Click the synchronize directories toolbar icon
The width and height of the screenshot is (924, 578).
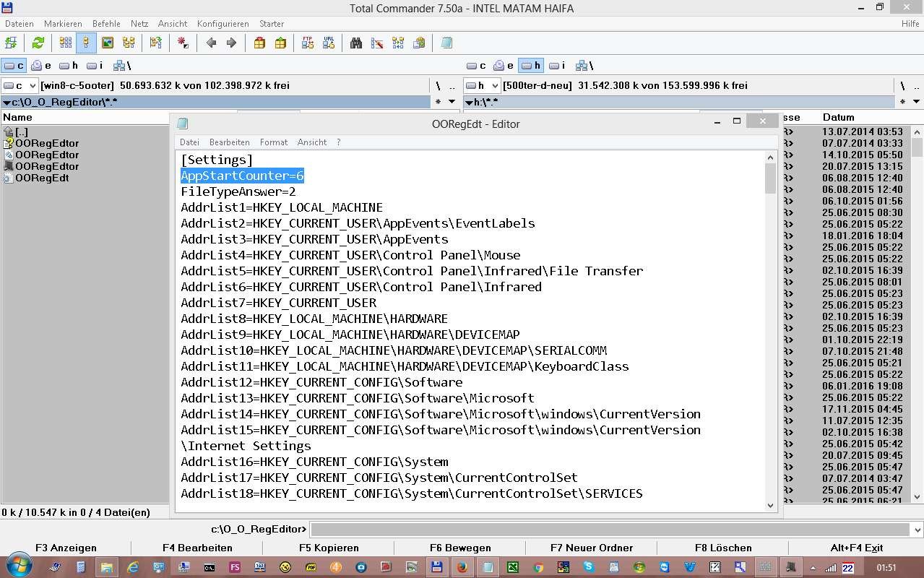tap(398, 43)
